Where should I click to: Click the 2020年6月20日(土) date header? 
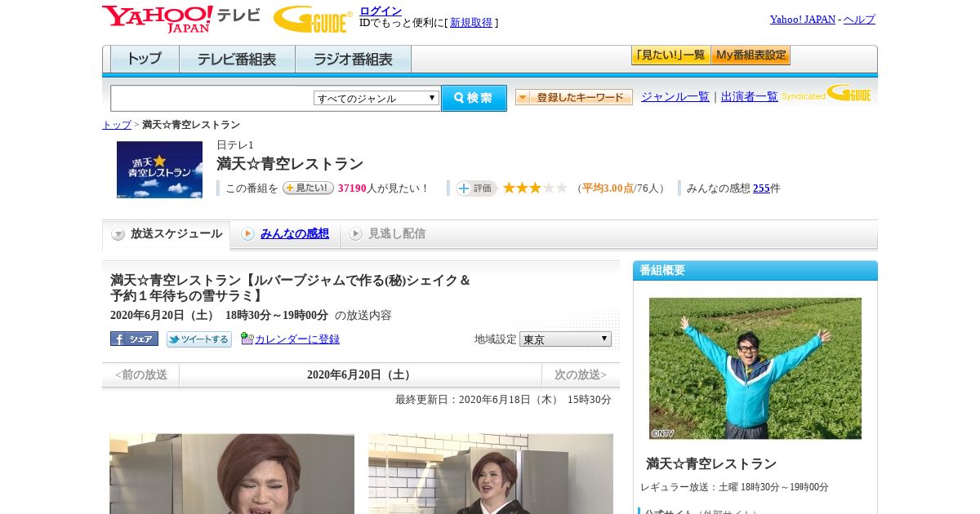(360, 375)
